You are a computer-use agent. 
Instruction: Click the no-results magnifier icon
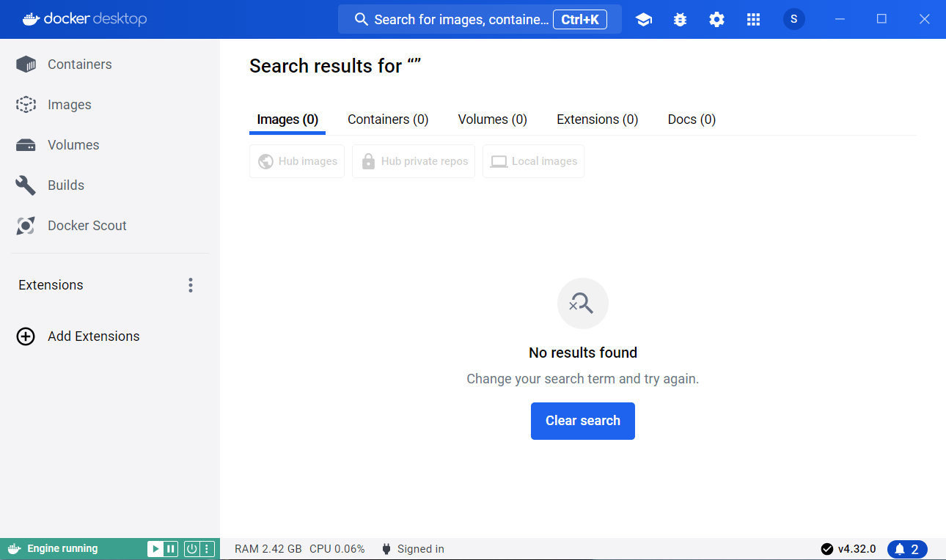click(583, 303)
